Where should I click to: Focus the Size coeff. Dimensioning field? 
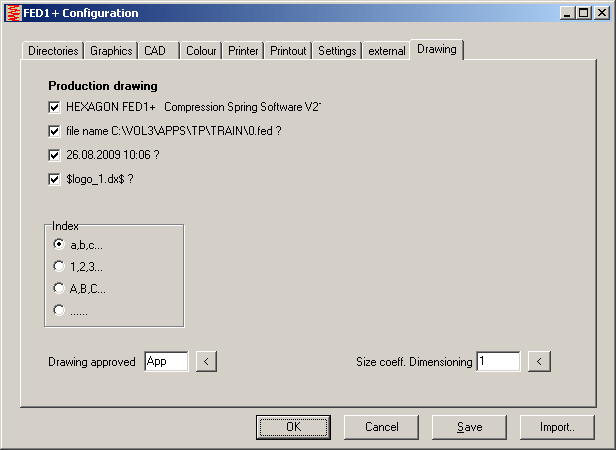tap(497, 361)
